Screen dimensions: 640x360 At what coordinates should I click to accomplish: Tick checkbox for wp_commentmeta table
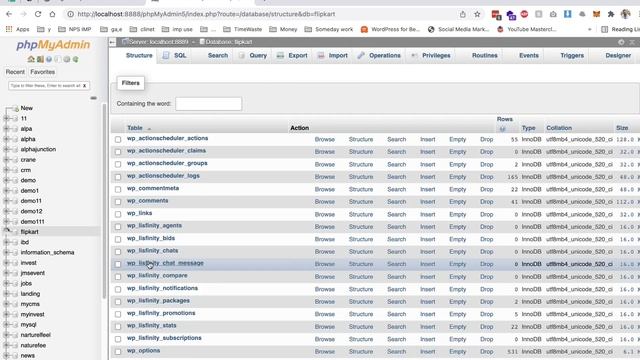pos(118,189)
